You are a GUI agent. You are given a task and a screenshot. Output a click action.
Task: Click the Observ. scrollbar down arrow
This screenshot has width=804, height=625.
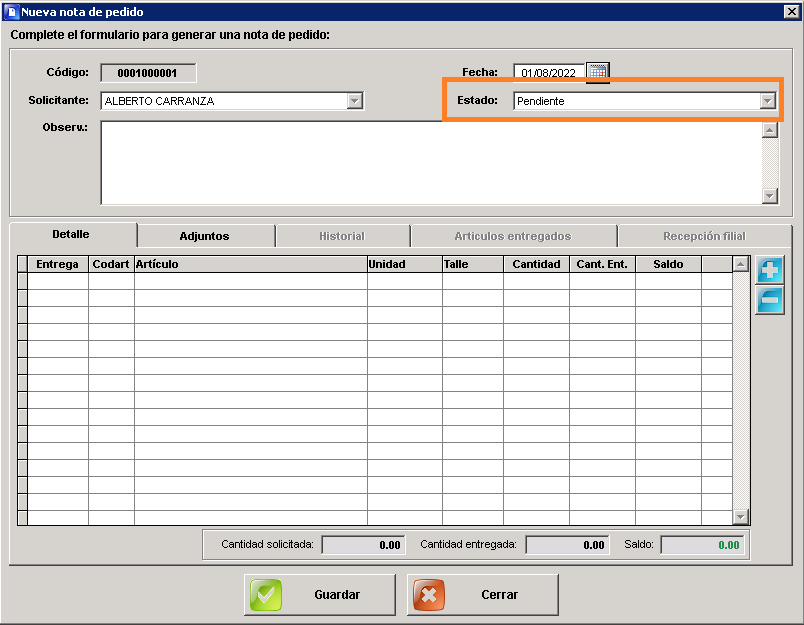click(x=770, y=195)
